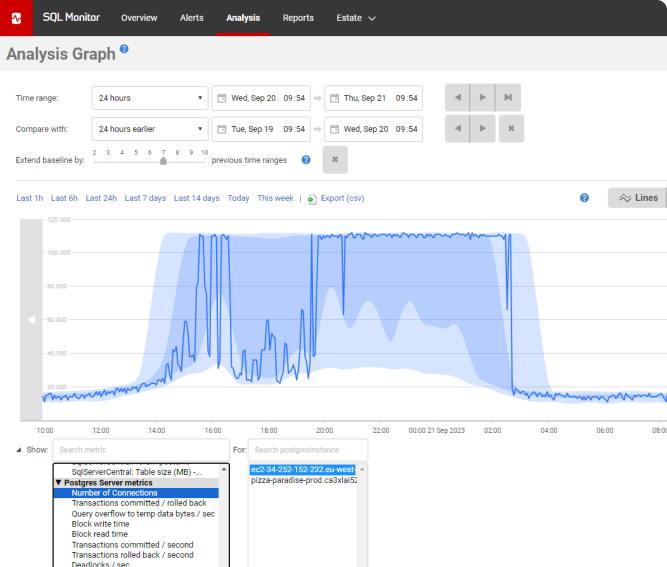This screenshot has height=567, width=667.
Task: Click the Extend baseline slider handle
Action: tap(163, 161)
